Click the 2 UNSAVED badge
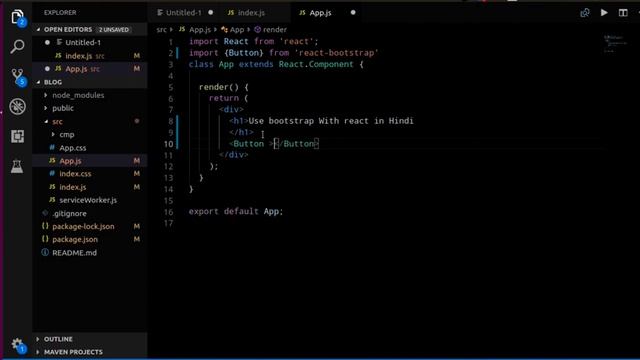640x360 pixels. pos(114,29)
